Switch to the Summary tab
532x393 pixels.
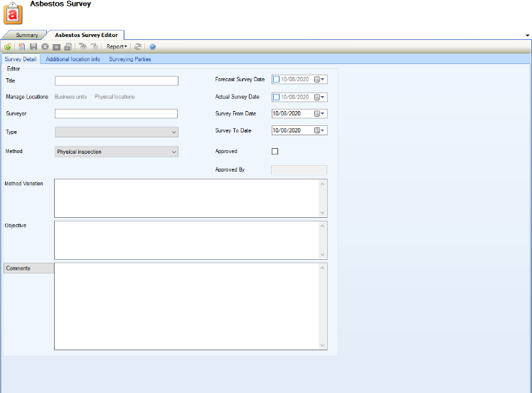click(x=27, y=35)
